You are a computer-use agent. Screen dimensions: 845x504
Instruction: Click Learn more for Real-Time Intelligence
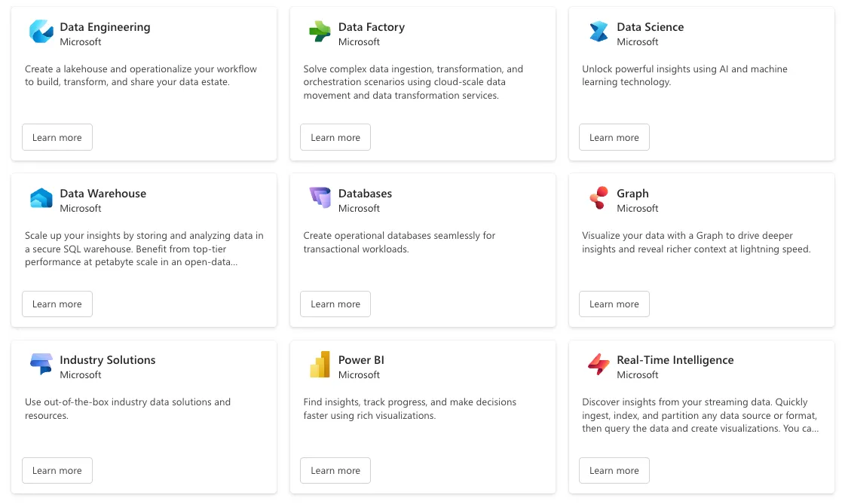tap(614, 470)
